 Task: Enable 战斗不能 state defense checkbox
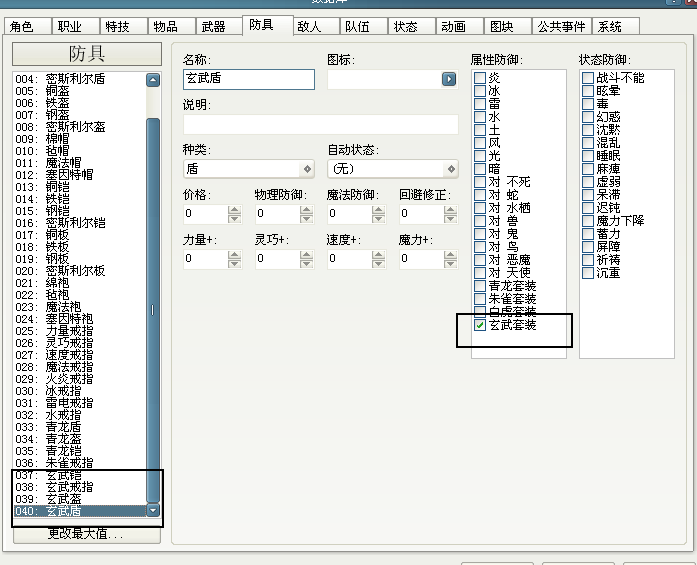pyautogui.click(x=588, y=78)
